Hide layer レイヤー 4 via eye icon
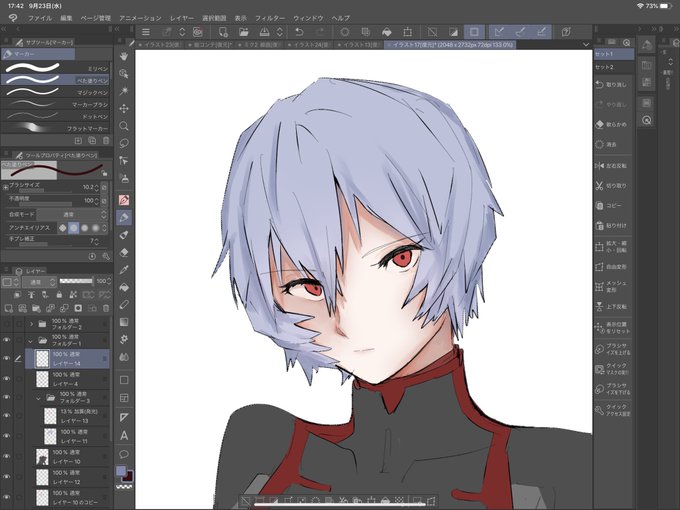The image size is (680, 510). [7, 379]
